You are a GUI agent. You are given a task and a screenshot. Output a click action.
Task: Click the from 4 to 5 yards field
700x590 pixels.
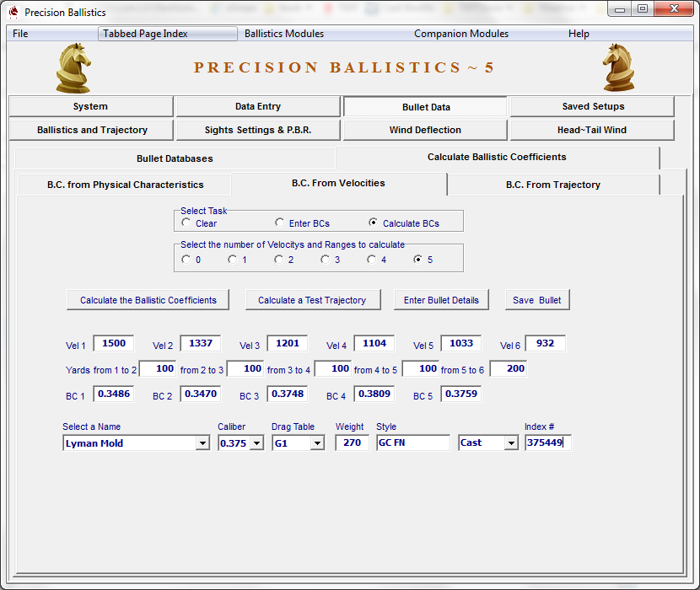coord(421,368)
